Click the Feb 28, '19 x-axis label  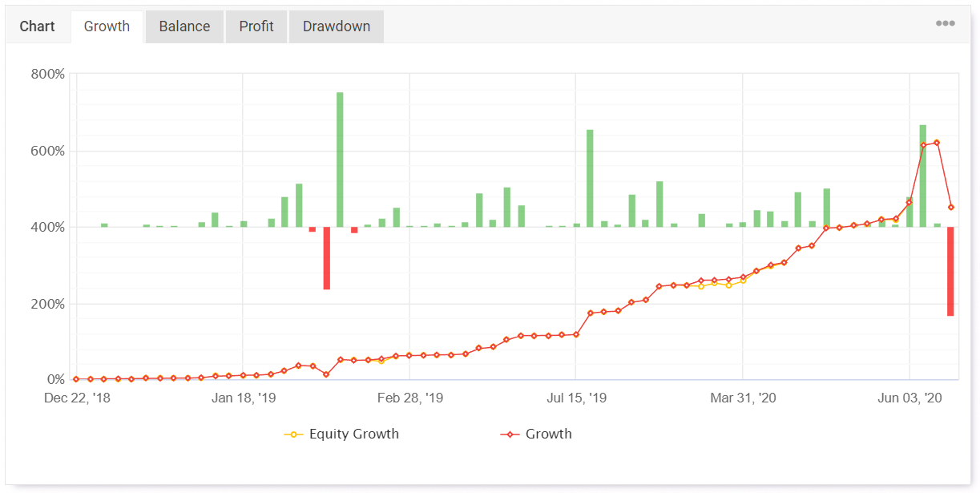(409, 398)
